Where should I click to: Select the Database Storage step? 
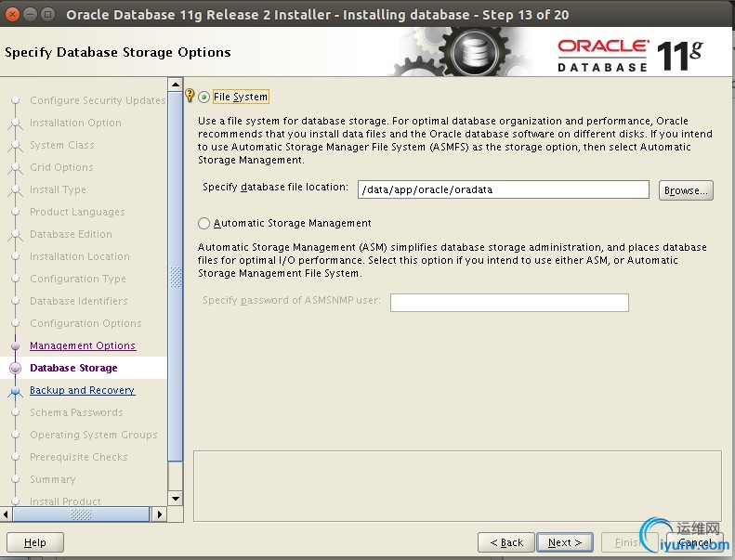(73, 368)
